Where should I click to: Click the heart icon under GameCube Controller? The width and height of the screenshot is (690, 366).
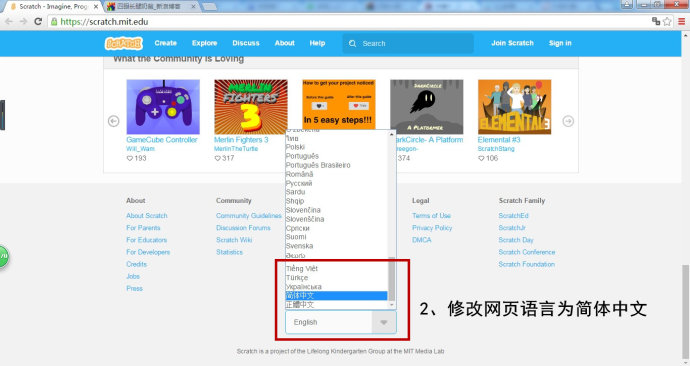[129, 158]
